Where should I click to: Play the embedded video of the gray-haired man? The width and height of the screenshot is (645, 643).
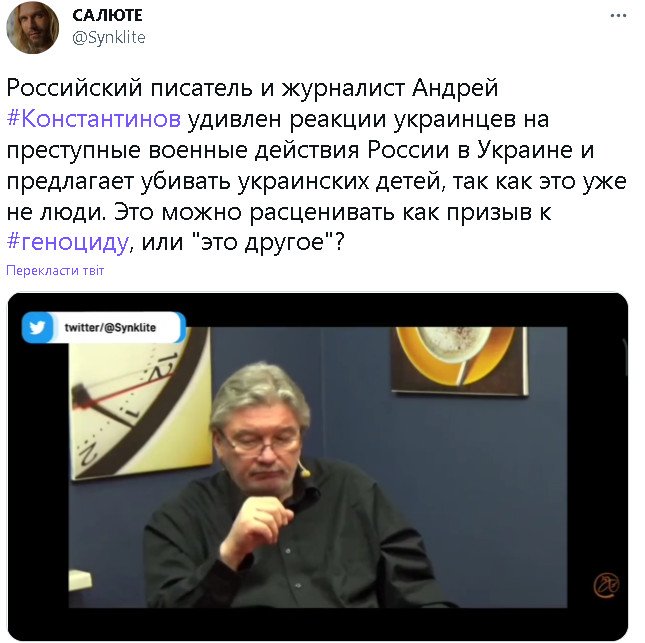318,467
